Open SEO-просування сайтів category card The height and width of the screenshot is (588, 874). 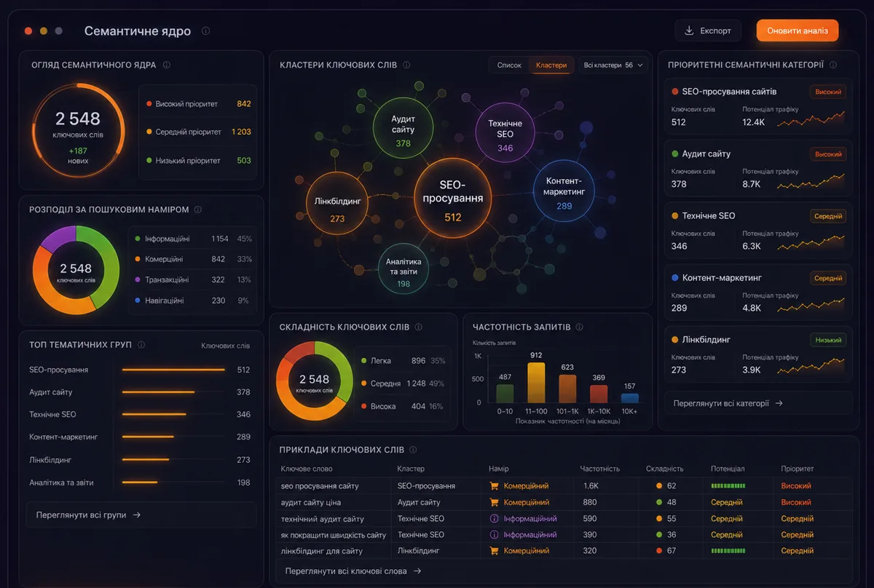pos(758,107)
